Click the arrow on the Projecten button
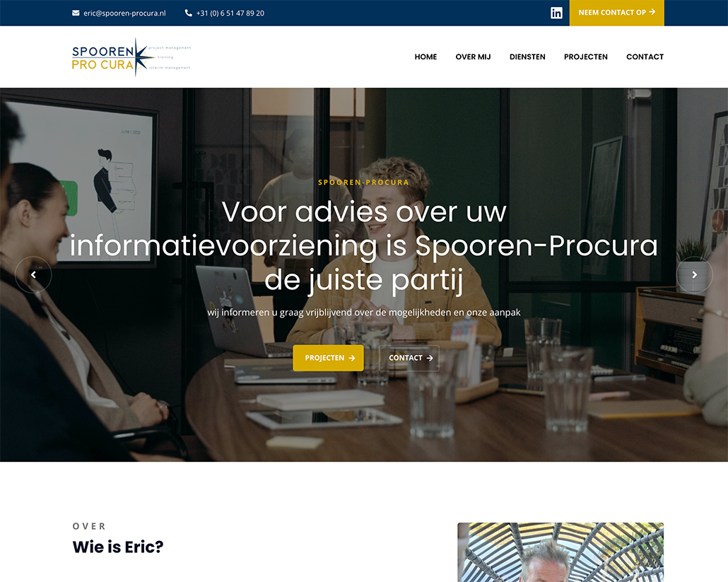This screenshot has width=728, height=582. click(x=352, y=358)
